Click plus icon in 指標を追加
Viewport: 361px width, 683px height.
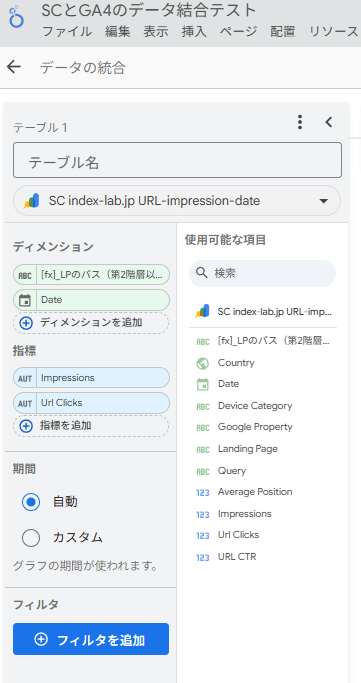pyautogui.click(x=27, y=426)
